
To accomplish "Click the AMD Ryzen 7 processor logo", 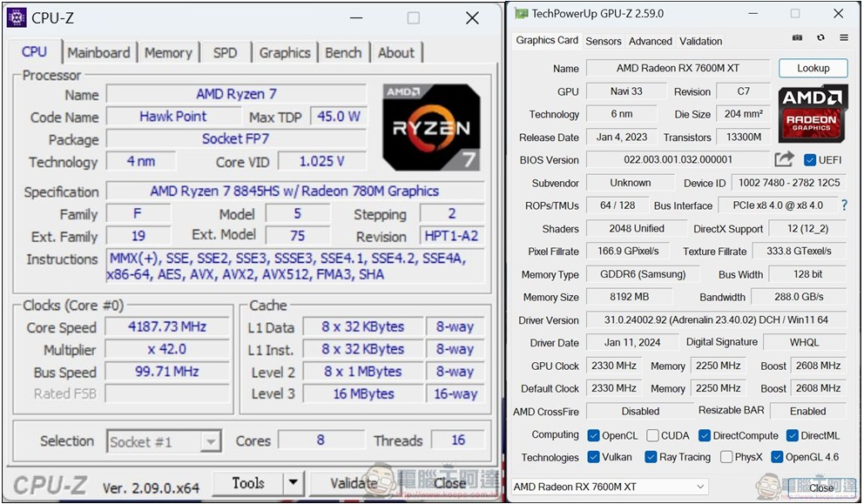I will coord(431,127).
